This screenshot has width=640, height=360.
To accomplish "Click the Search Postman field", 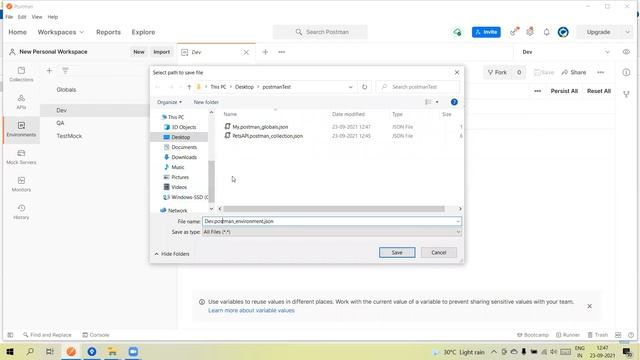I will (320, 32).
